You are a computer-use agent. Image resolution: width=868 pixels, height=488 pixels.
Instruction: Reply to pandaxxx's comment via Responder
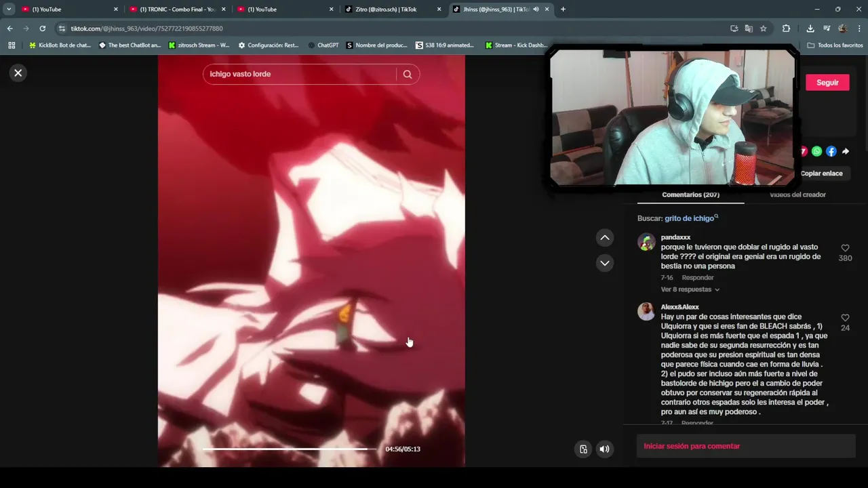point(698,278)
